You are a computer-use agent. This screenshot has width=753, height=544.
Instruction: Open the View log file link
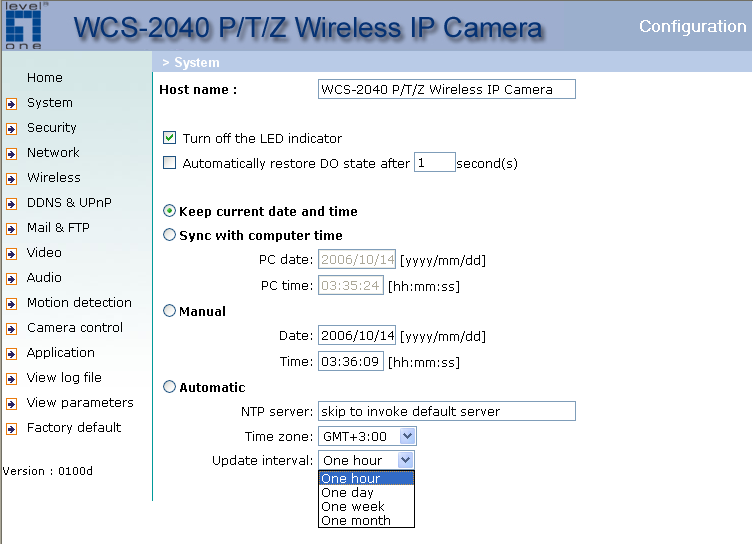point(64,378)
